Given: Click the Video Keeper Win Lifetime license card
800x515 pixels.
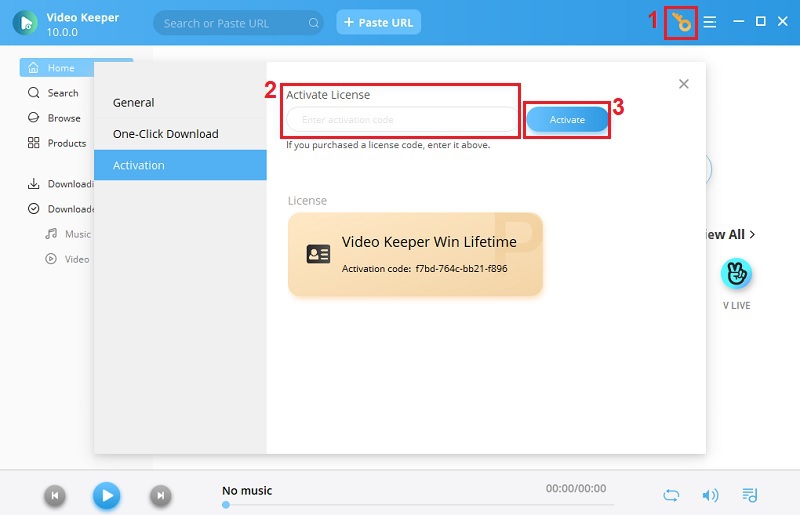Looking at the screenshot, I should [415, 254].
